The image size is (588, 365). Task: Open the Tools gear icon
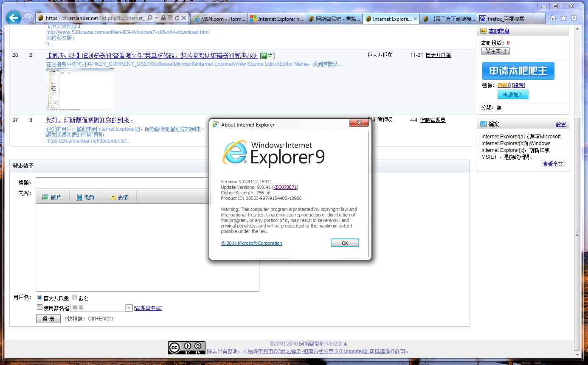click(574, 18)
